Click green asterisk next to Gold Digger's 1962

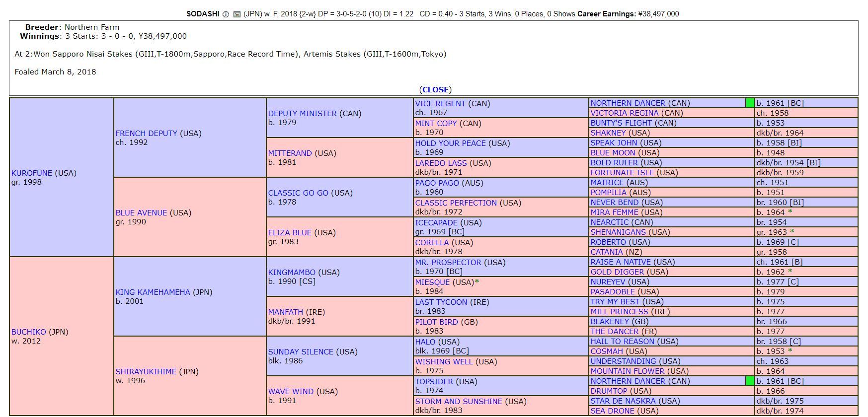click(790, 272)
